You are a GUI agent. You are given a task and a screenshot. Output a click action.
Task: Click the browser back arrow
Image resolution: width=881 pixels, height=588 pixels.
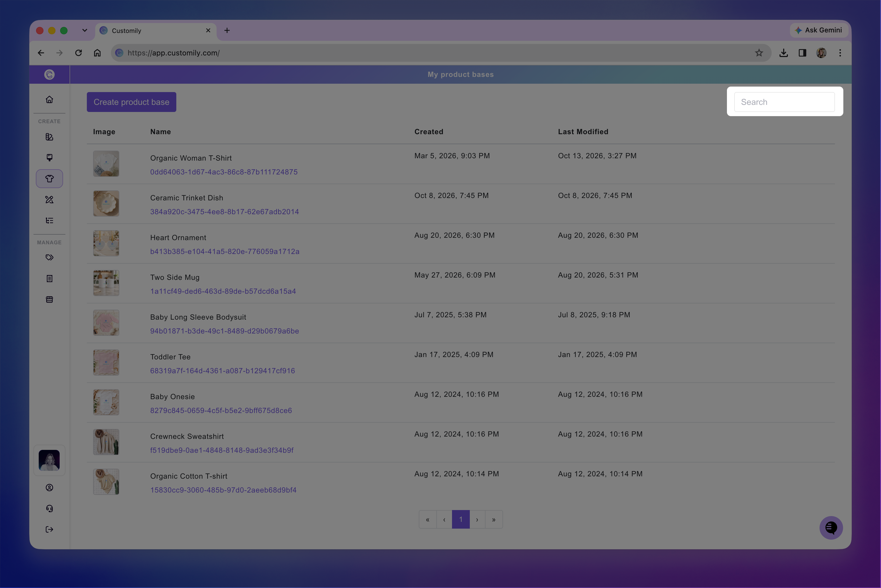coord(41,53)
